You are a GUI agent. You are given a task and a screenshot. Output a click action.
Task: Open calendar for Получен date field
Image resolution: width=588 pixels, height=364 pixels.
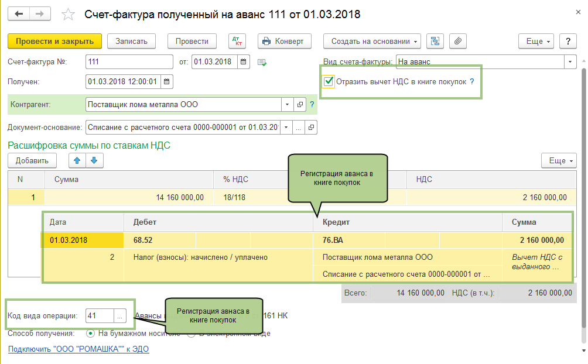pos(167,82)
